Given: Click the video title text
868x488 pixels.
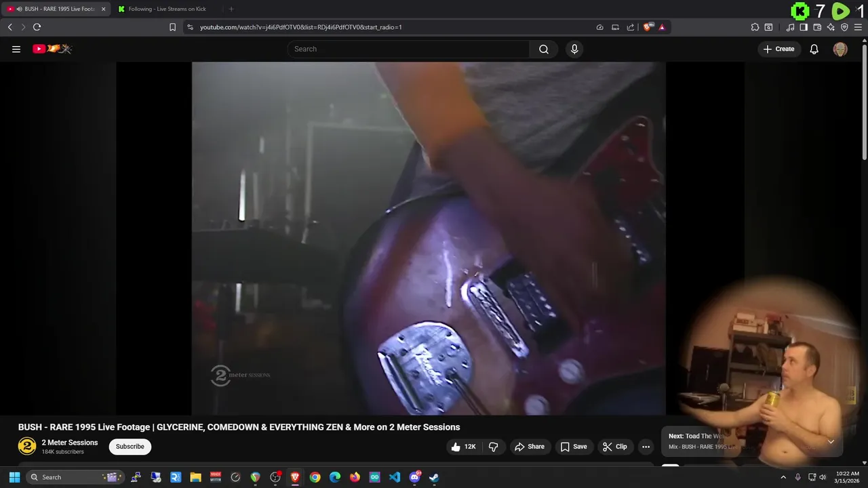Looking at the screenshot, I should 239,427.
